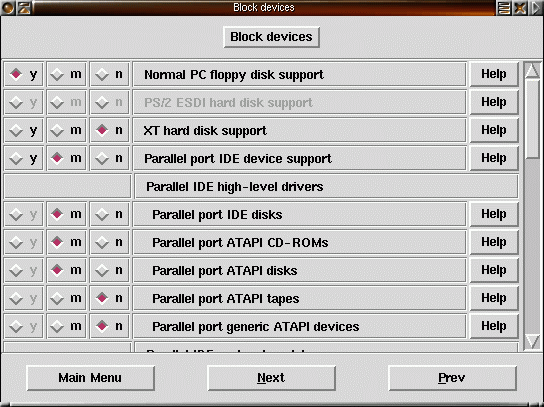544x407 pixels.
Task: Click the right-pointing arrow in title bar
Action: 536,8
